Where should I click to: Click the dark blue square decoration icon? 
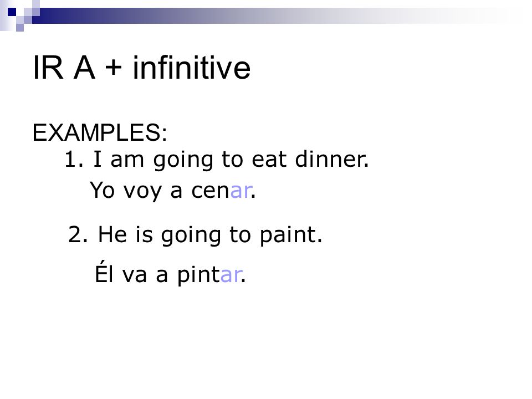(x=12, y=12)
